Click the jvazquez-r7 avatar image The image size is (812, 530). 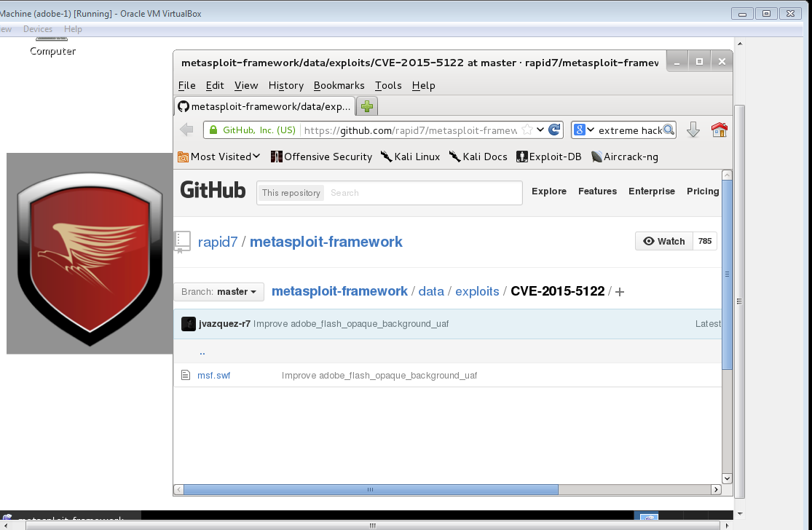click(x=189, y=324)
